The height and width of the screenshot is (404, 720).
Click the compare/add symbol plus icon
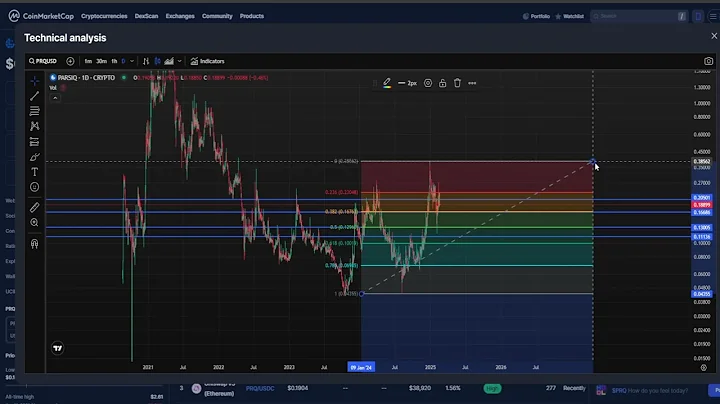pyautogui.click(x=70, y=61)
